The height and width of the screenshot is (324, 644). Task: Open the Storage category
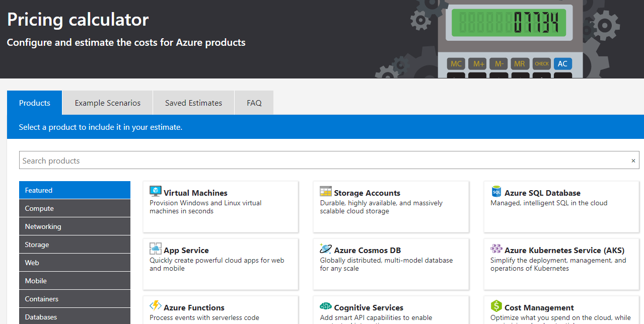[x=75, y=245]
